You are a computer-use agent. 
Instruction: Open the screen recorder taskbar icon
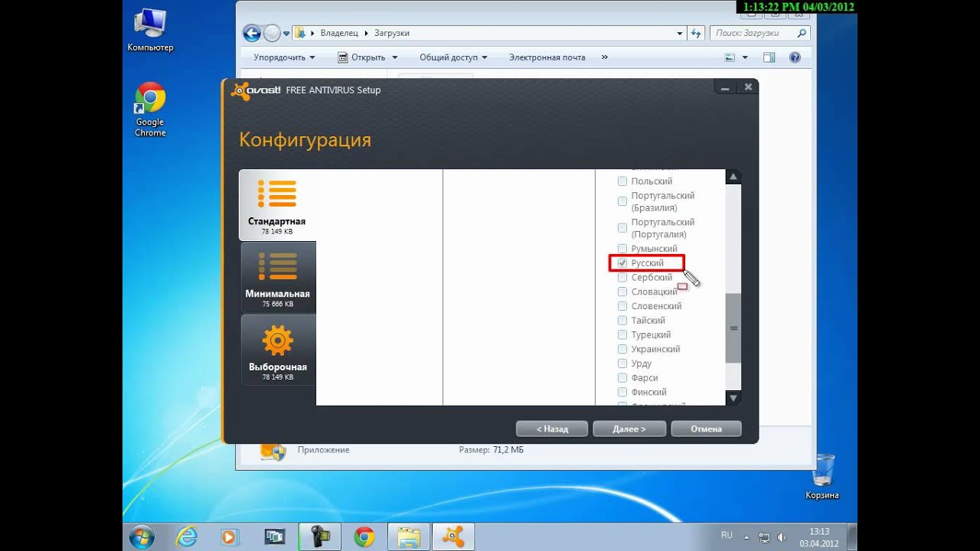(320, 537)
